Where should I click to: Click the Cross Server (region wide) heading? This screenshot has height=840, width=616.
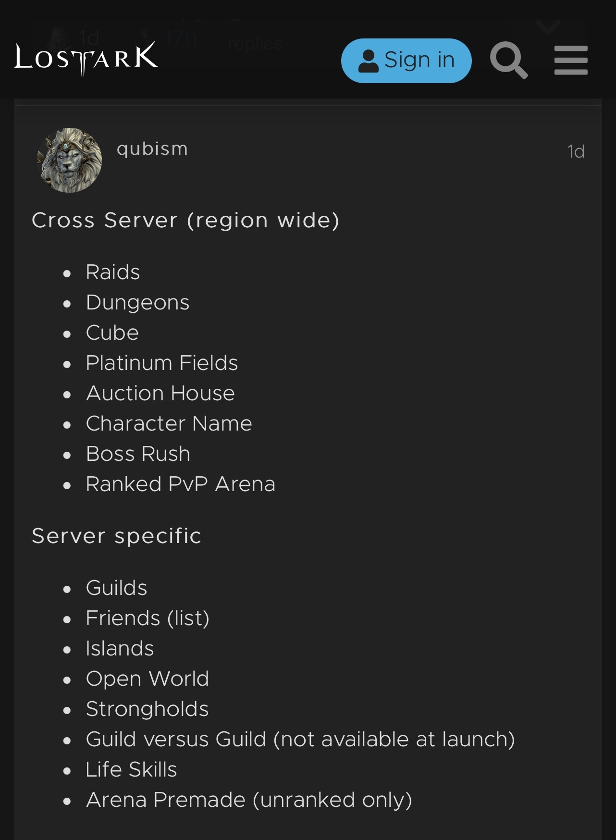185,221
